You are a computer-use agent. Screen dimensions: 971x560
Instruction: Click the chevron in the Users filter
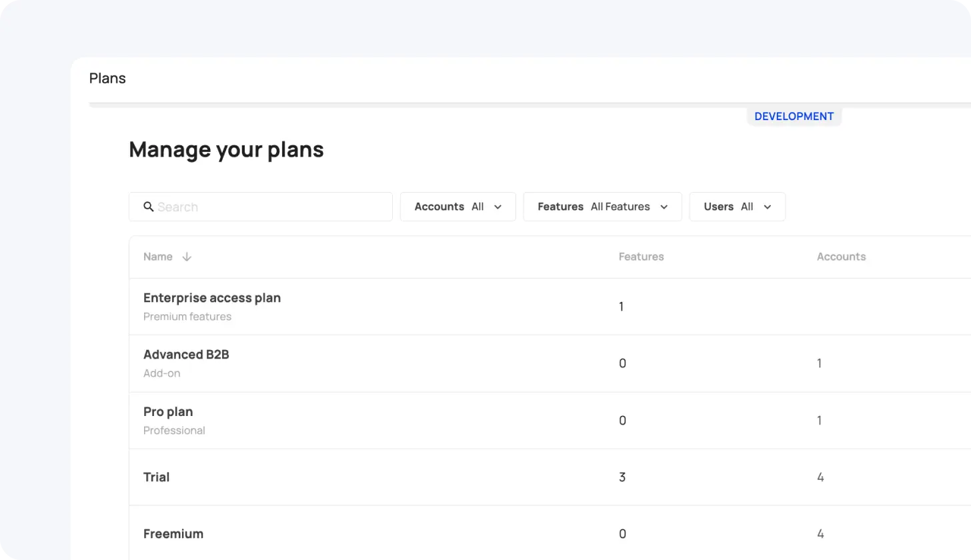767,207
